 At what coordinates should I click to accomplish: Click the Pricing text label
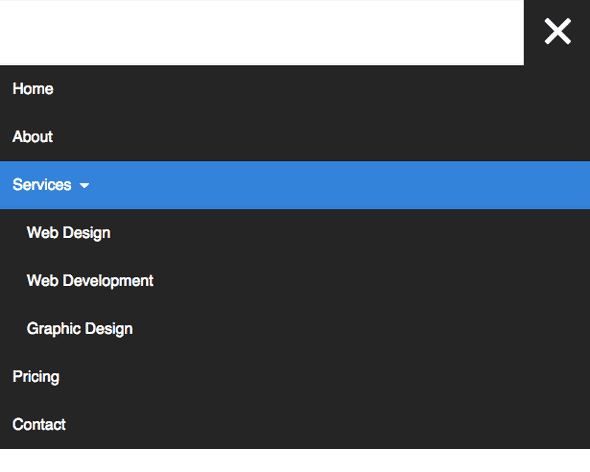tap(36, 377)
